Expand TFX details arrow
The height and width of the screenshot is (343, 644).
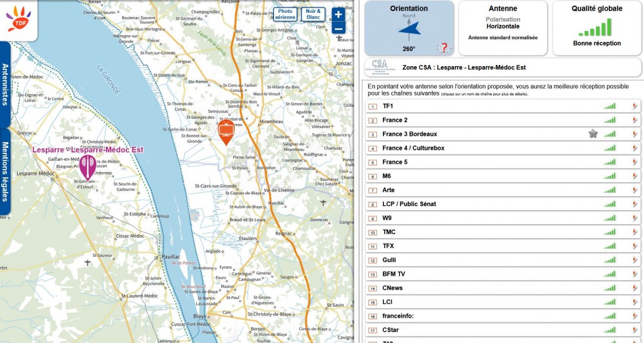(x=635, y=246)
